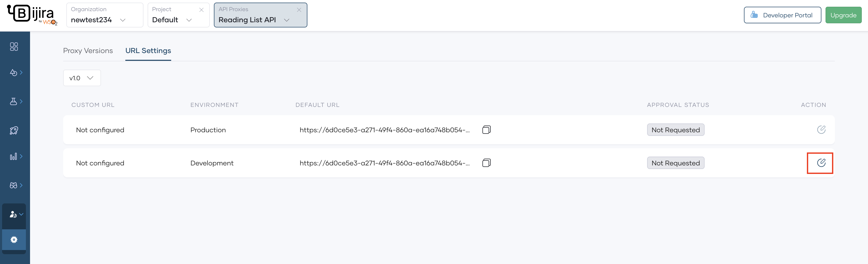
Task: Click the Upgrade button
Action: click(843, 15)
